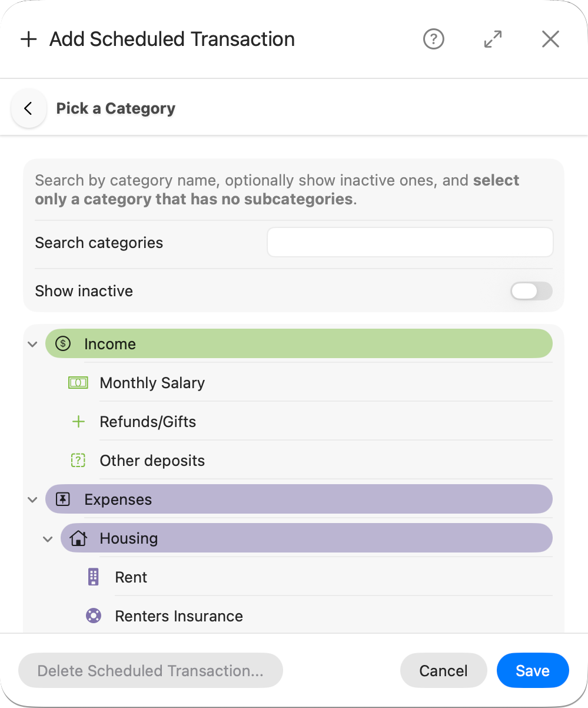This screenshot has width=588, height=708.
Task: Click the green plus icon beside Refunds/Gifts
Action: (78, 421)
